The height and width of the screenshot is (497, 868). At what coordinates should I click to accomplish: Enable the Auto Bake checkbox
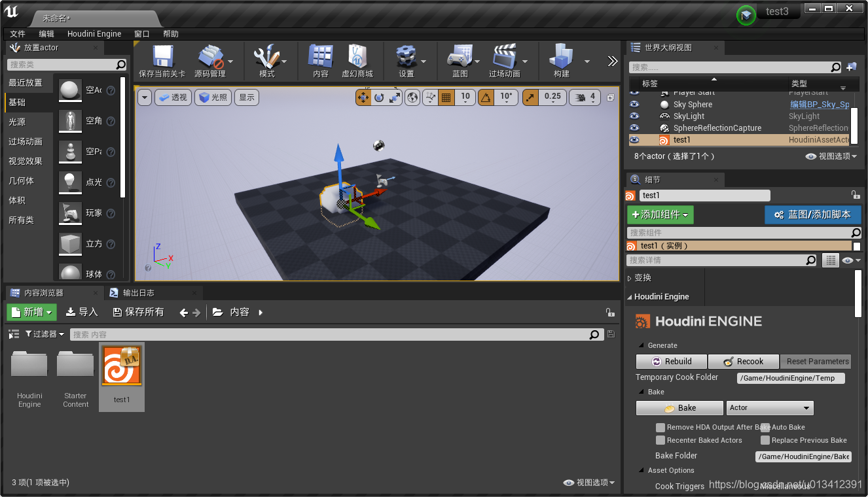point(765,427)
